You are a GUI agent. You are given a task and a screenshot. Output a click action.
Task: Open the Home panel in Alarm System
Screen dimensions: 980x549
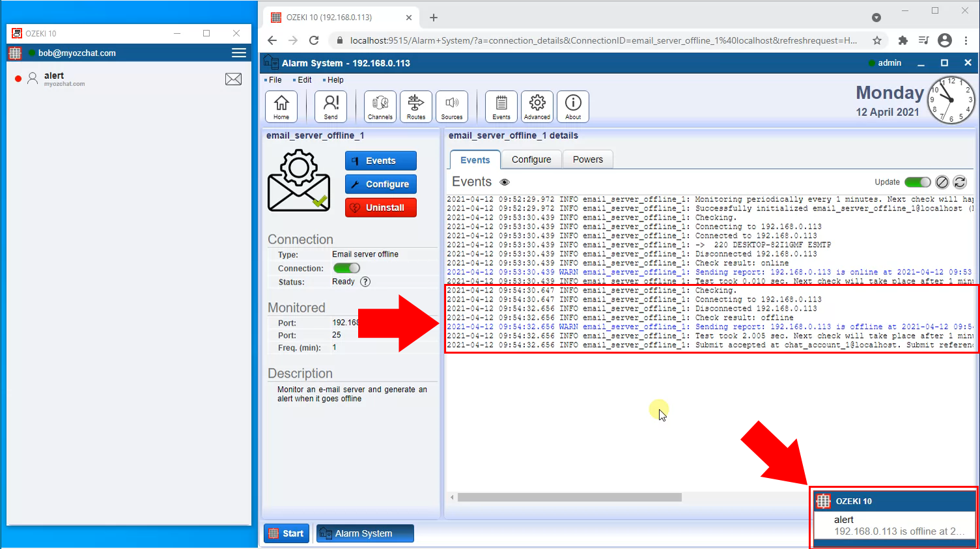coord(281,106)
